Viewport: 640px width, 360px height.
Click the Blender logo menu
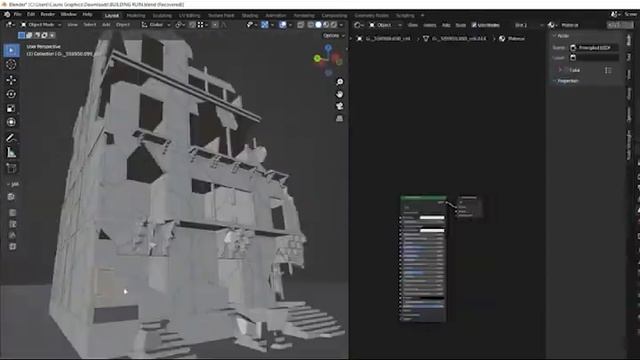[7, 15]
